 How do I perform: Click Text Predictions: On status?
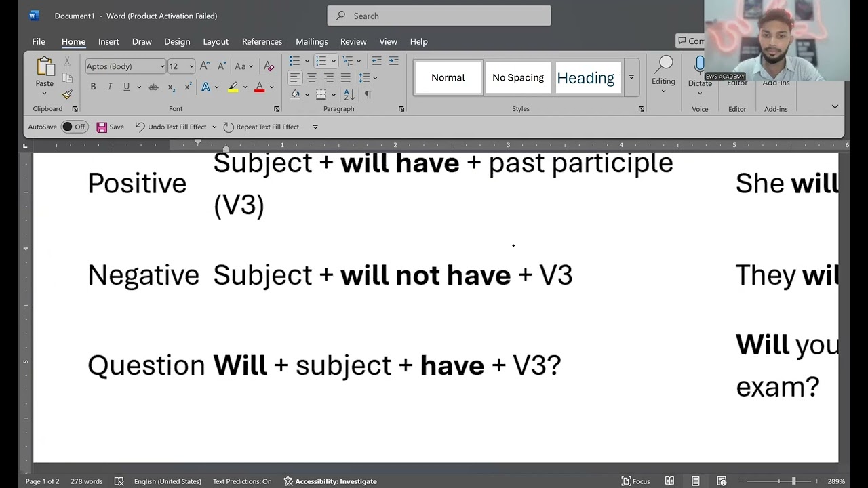(242, 481)
